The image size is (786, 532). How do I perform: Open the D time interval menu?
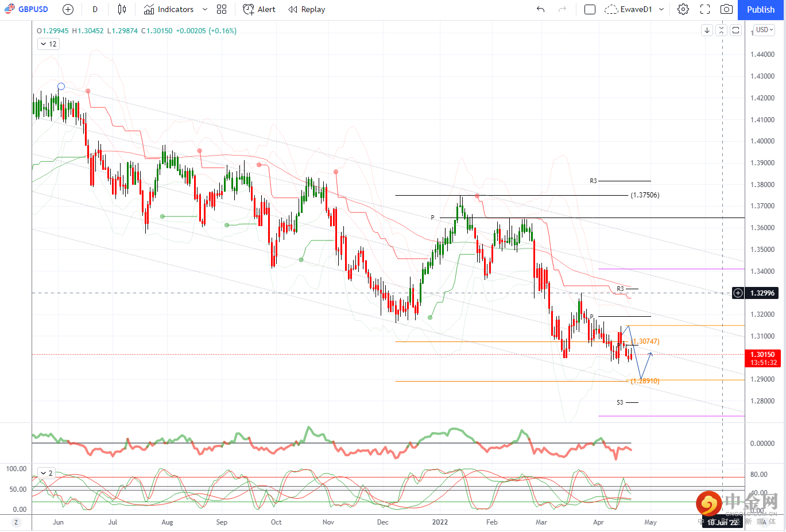pyautogui.click(x=95, y=9)
